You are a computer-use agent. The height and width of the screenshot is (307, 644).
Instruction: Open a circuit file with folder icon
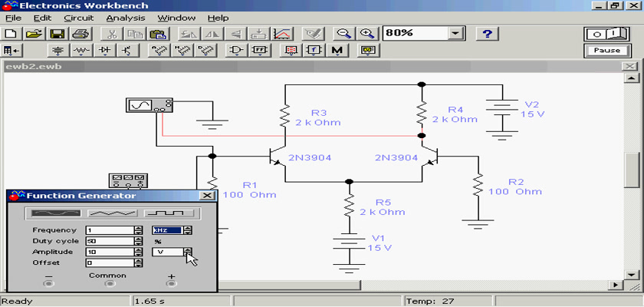[35, 34]
